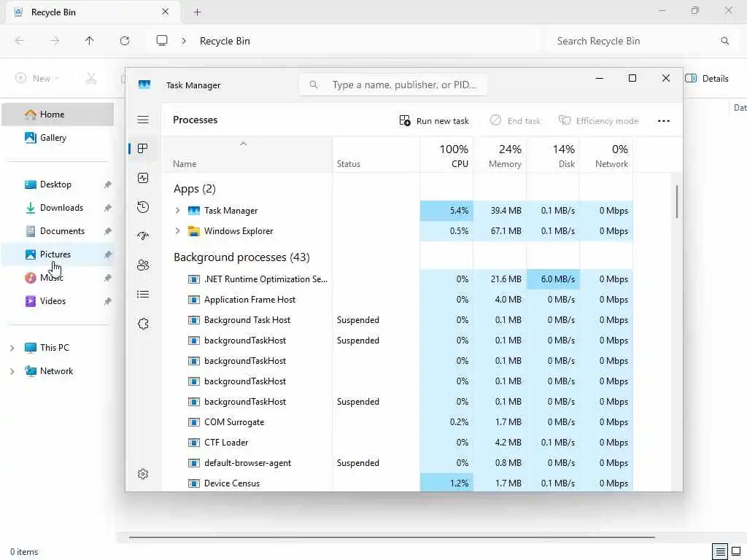This screenshot has height=560, width=747.
Task: Click the 6.0 MB/s disk usage cell
Action: tap(553, 279)
